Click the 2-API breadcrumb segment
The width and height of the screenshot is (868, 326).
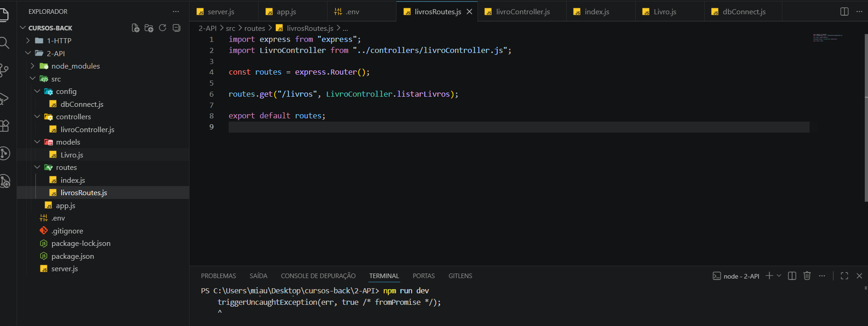pyautogui.click(x=207, y=28)
